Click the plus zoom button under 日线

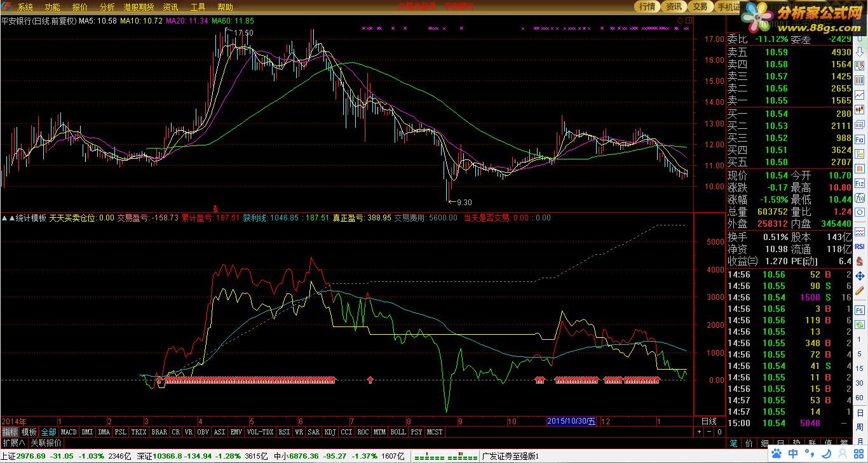(x=700, y=432)
